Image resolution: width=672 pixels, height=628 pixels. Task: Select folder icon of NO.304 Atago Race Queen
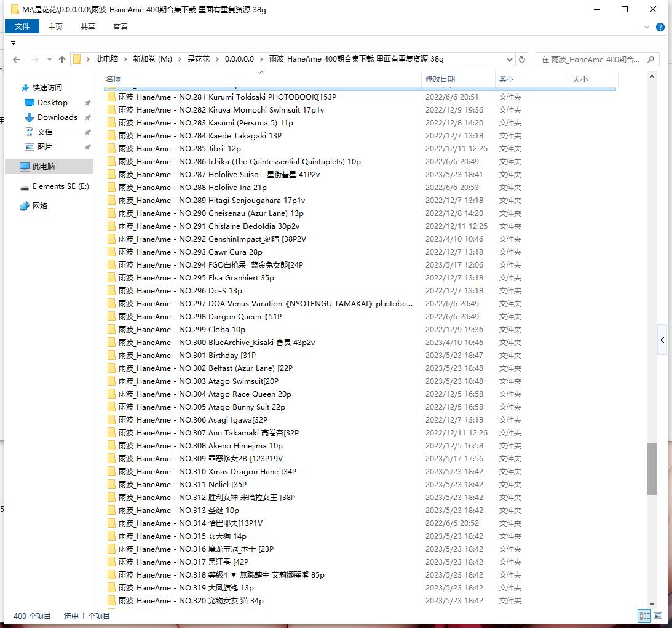tap(111, 394)
